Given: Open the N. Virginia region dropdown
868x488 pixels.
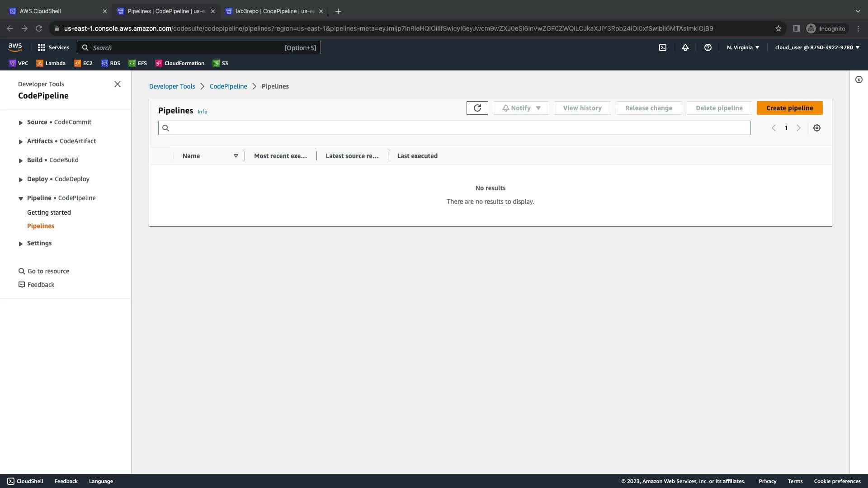Looking at the screenshot, I should click(x=743, y=47).
